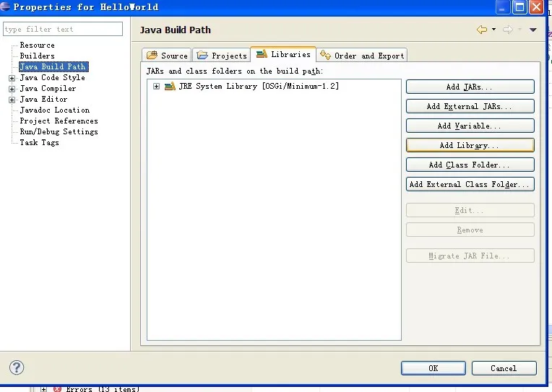This screenshot has height=392, width=552.
Task: Select Java Build Path tree item
Action: coord(53,66)
